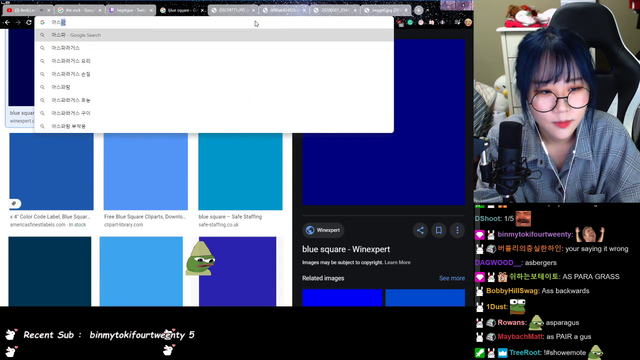The width and height of the screenshot is (640, 360).
Task: Click the dark navy square thumbnail in bottom row
Action: coord(50,271)
